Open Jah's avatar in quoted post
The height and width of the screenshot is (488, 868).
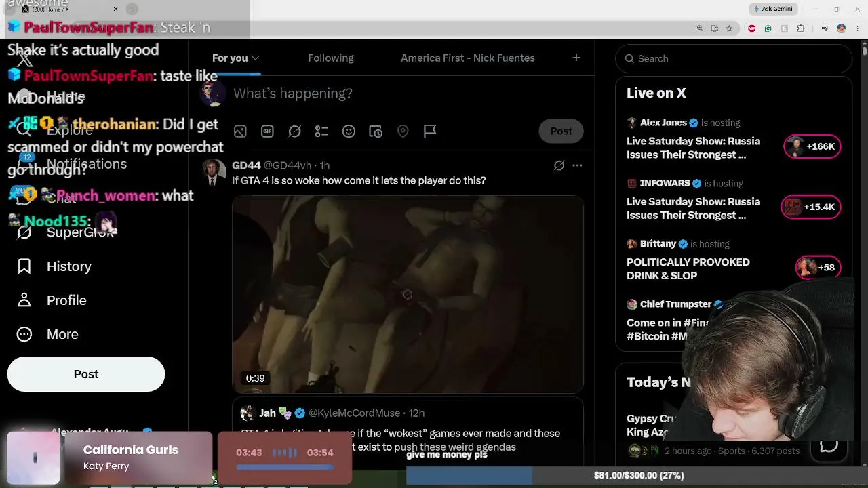click(x=248, y=413)
